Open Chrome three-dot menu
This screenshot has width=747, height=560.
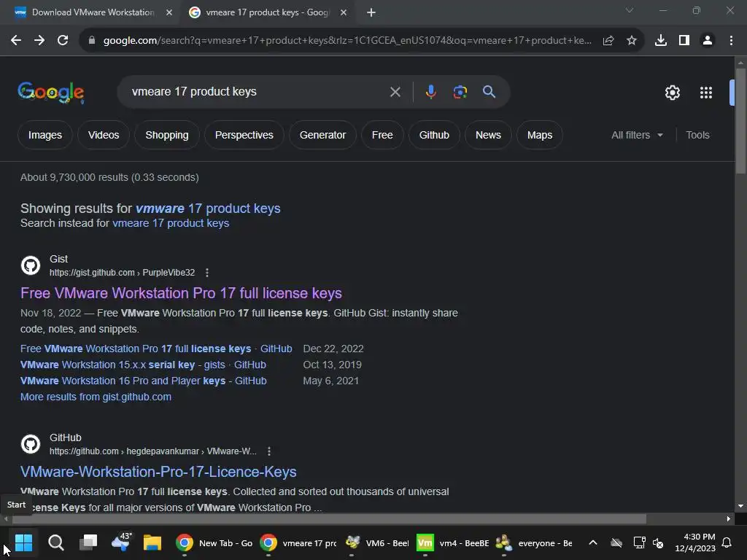(x=731, y=41)
